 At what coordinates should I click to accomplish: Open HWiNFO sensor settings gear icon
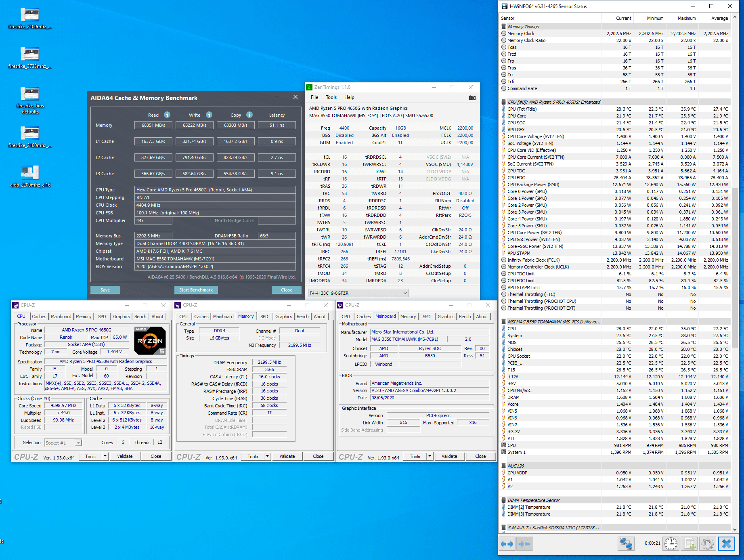[x=708, y=544]
